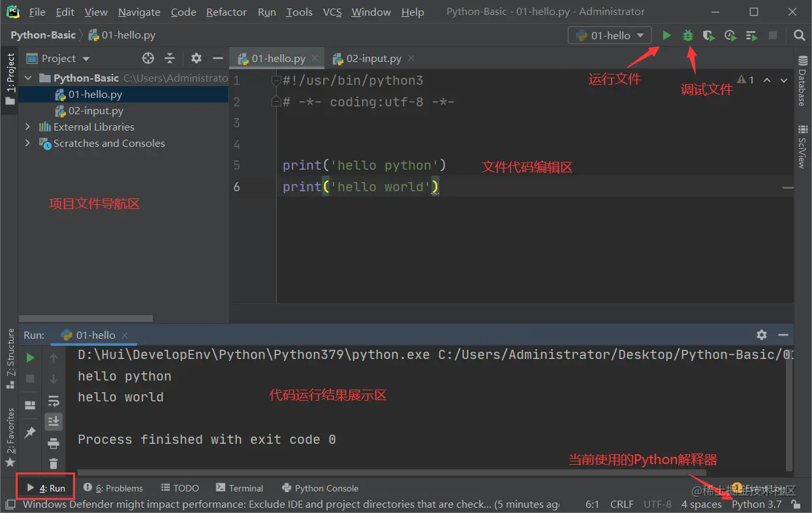Screen dimensions: 812x513
Task: Open the Python Console tool window
Action: 320,488
